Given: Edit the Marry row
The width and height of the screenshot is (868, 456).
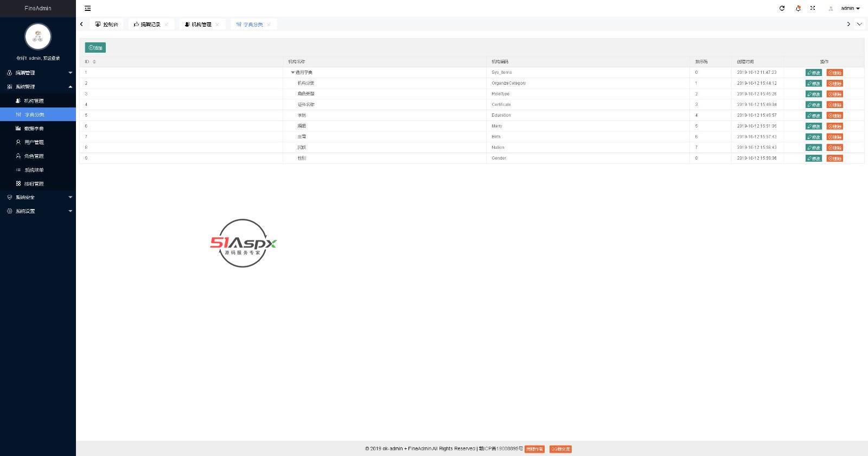Looking at the screenshot, I should click(814, 126).
